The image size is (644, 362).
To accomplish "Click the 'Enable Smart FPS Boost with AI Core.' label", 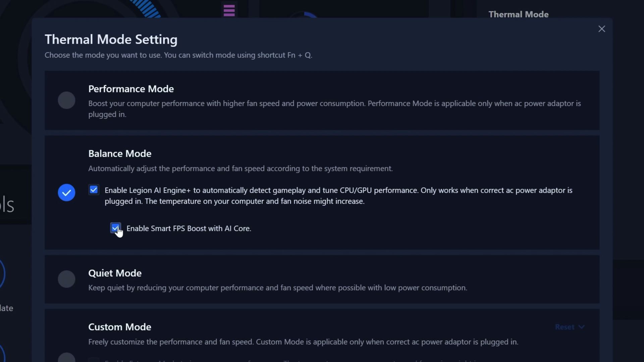I will 189,229.
